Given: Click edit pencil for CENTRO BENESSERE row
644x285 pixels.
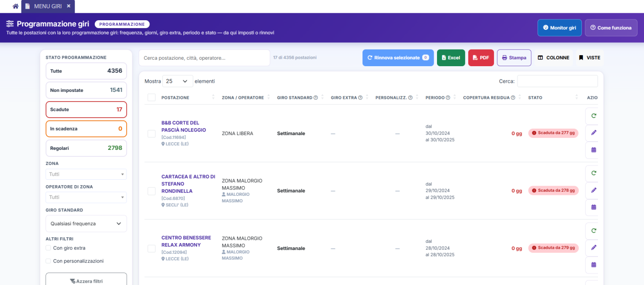Looking at the screenshot, I should click(x=593, y=248).
